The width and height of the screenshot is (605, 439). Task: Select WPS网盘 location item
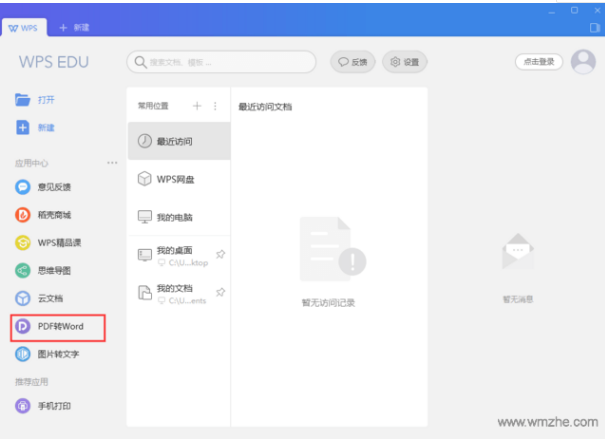coord(179,179)
